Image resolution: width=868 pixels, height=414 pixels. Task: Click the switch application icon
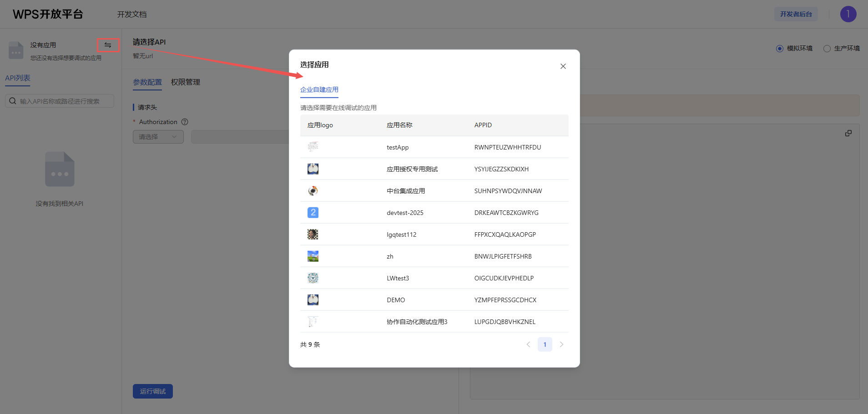tap(108, 45)
